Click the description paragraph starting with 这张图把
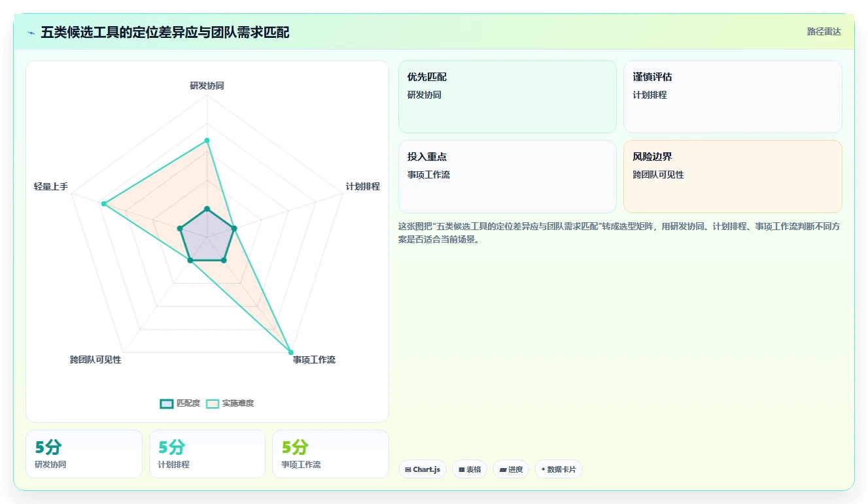The width and height of the screenshot is (868, 504). tap(620, 233)
